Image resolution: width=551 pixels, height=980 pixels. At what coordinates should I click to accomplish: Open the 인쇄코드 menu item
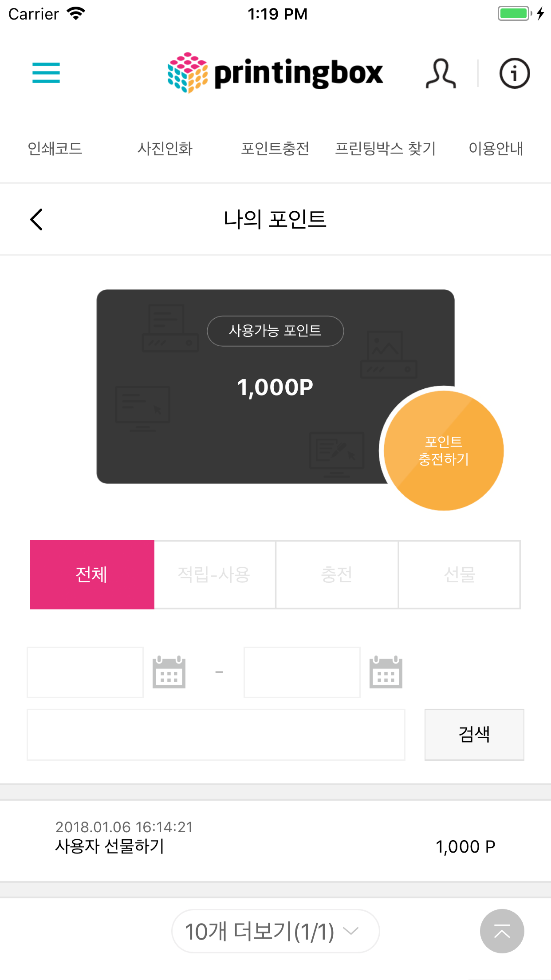point(55,148)
